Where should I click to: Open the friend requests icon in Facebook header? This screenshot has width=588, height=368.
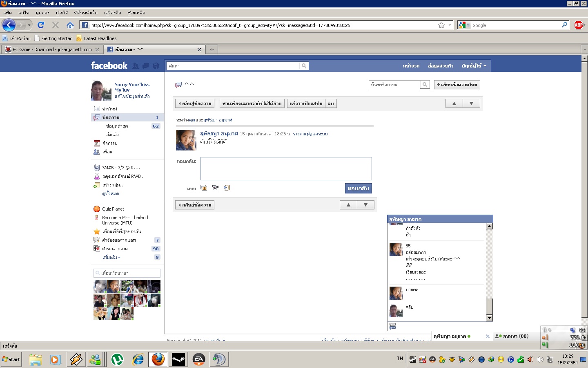pos(136,66)
